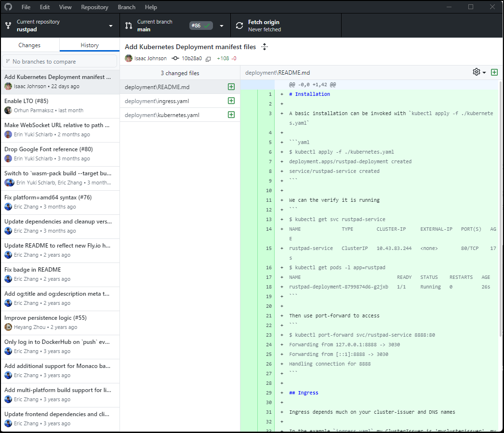504x433 pixels.
Task: Click the branch icon beside main
Action: click(129, 26)
